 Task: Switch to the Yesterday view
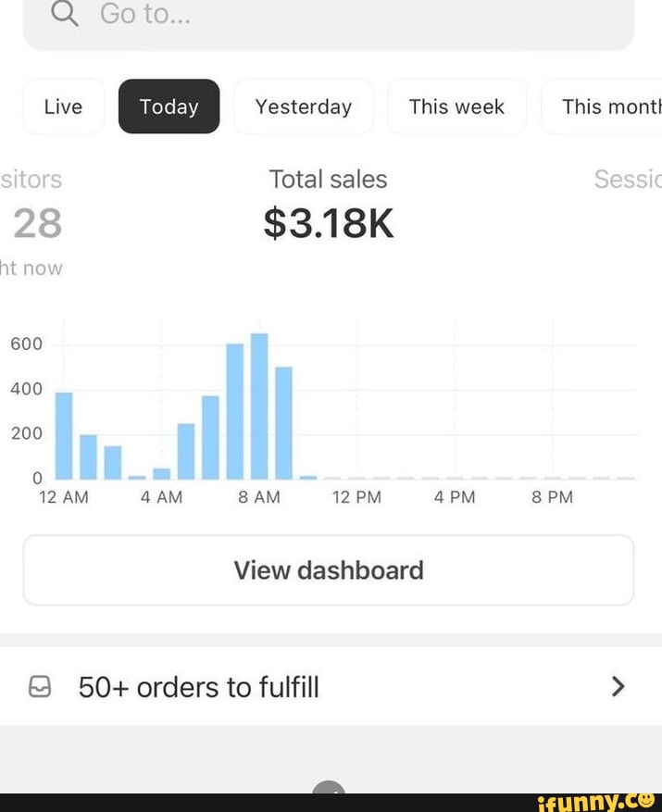304,106
